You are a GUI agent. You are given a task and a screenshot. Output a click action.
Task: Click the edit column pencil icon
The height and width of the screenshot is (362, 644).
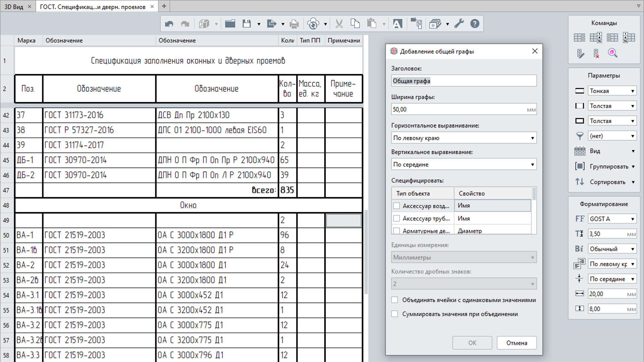[x=580, y=53]
